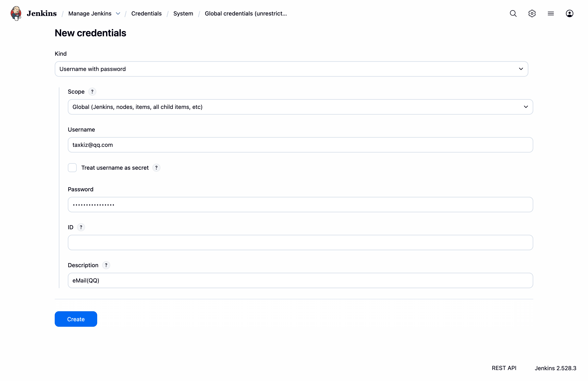Click the Create button
Viewport: 588px width, 381px height.
(x=76, y=319)
